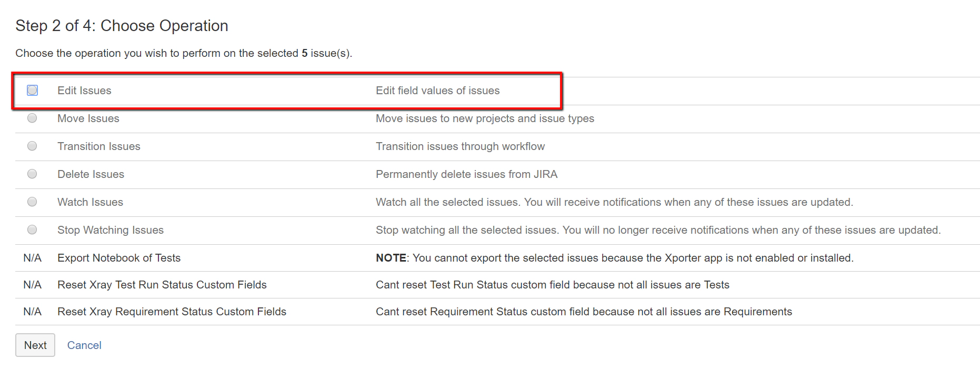Click the Transition Issues description text
The image size is (980, 369).
point(460,146)
